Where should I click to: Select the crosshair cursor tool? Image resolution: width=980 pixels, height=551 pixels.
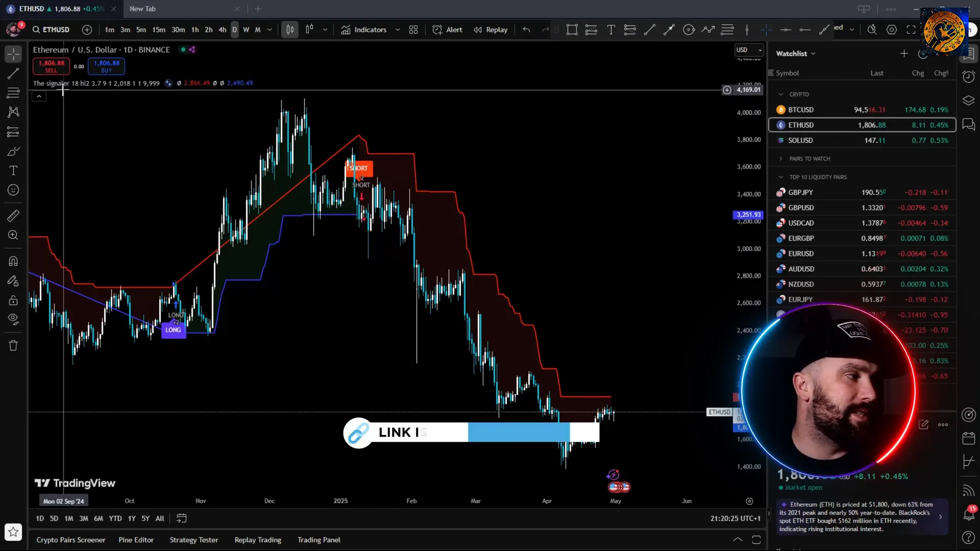coord(13,54)
